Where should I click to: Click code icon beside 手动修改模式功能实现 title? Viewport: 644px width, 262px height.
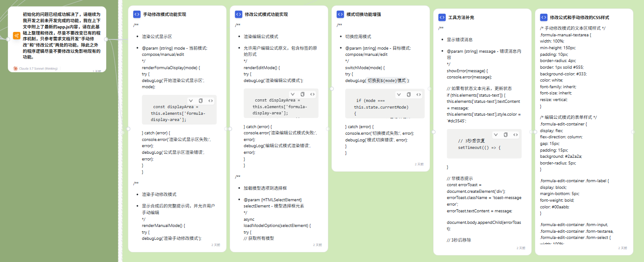(136, 14)
